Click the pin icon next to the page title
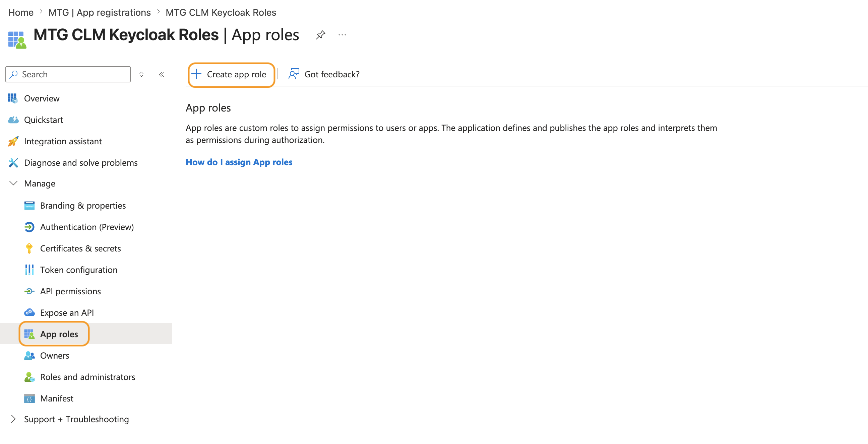The height and width of the screenshot is (444, 868). click(320, 35)
